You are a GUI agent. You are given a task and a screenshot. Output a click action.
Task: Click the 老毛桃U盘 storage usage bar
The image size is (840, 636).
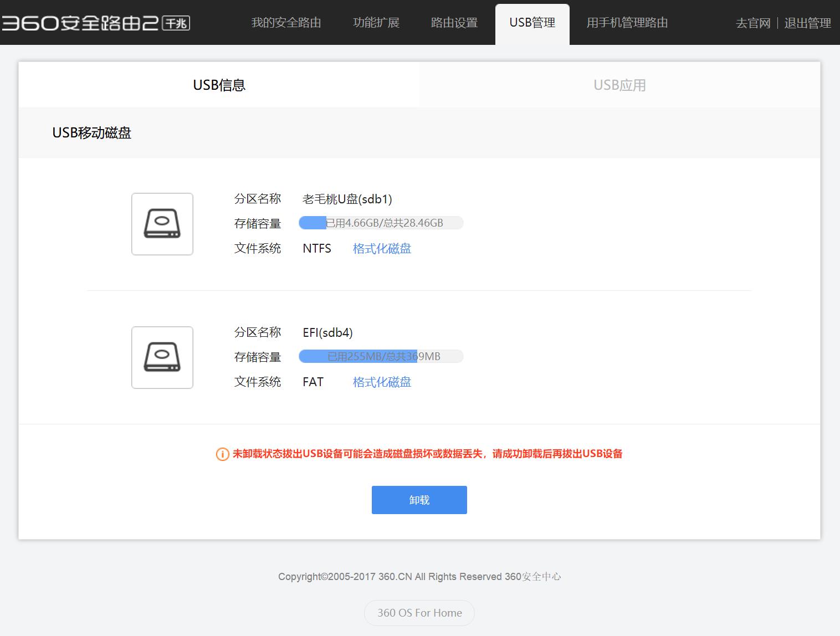381,223
